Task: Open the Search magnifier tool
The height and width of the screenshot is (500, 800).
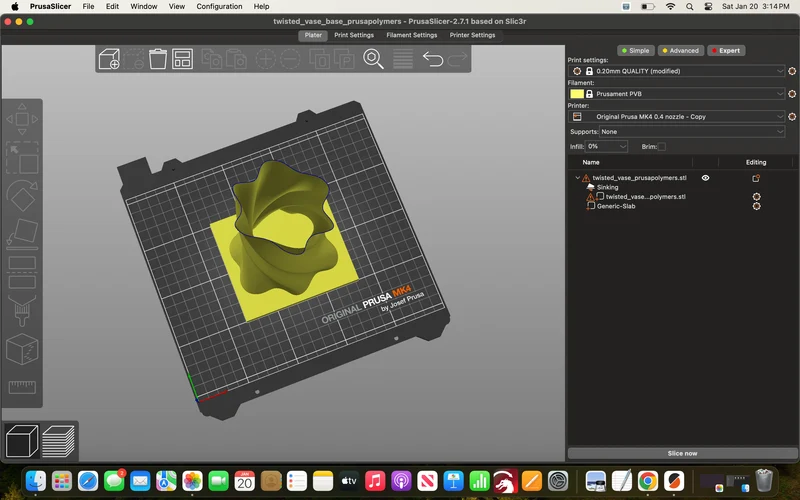Action: [373, 59]
